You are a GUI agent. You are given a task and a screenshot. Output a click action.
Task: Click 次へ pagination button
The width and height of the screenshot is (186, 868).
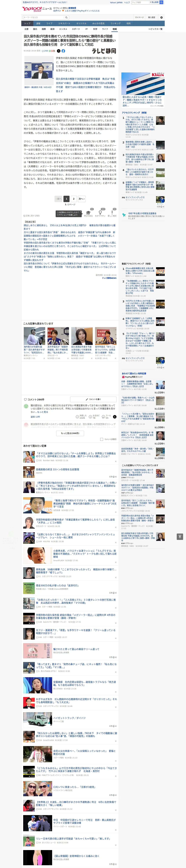[x=82, y=199]
